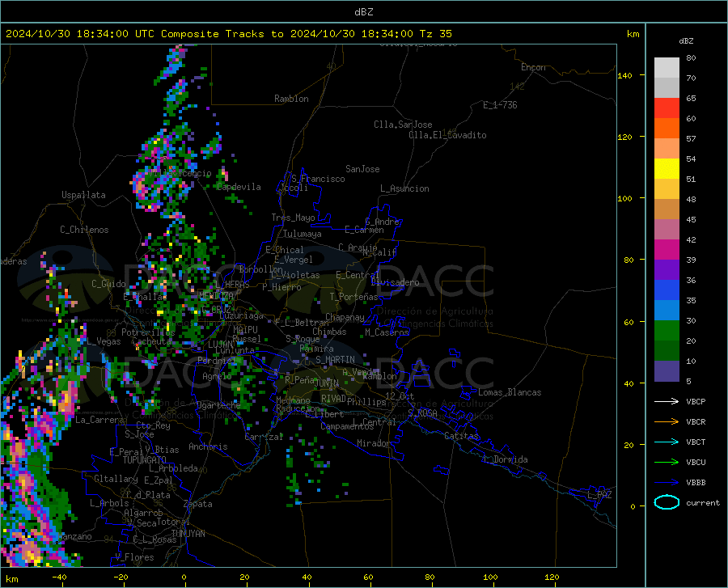728x588 pixels.
Task: Click the 'VBCT' legend label
Action: click(696, 442)
